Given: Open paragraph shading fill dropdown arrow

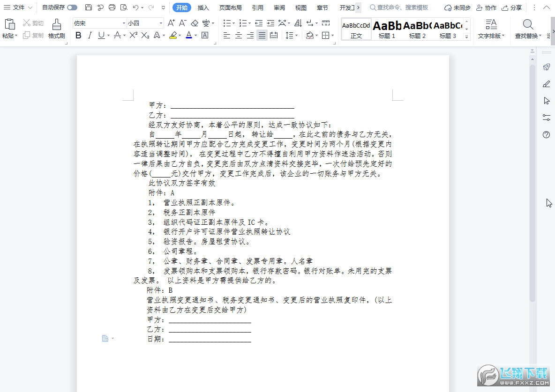Looking at the screenshot, I should click(x=317, y=36).
